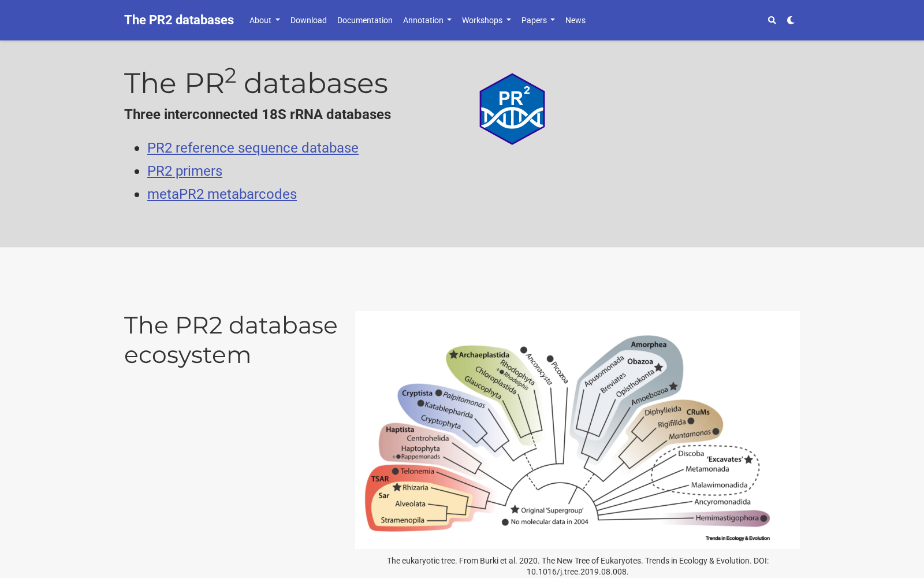Expand the Workshops dropdown menu
This screenshot has width=924, height=578.
pyautogui.click(x=486, y=20)
